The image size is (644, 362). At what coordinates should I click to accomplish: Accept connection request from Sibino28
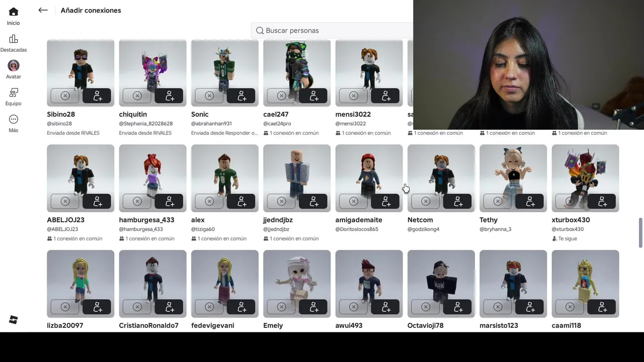[x=97, y=96]
